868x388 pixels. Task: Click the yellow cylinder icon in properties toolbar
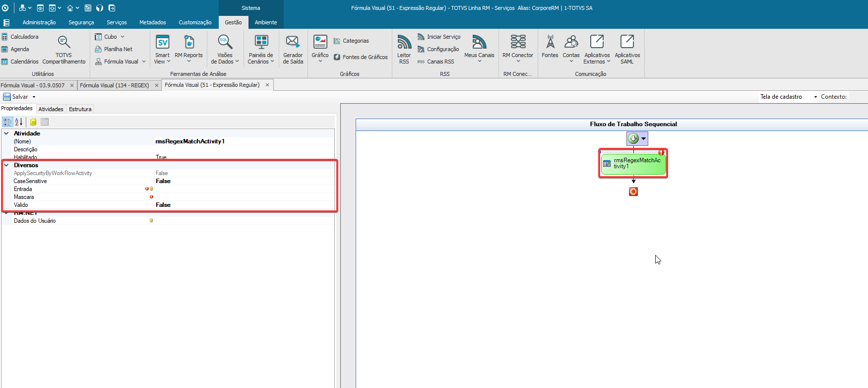(33, 122)
